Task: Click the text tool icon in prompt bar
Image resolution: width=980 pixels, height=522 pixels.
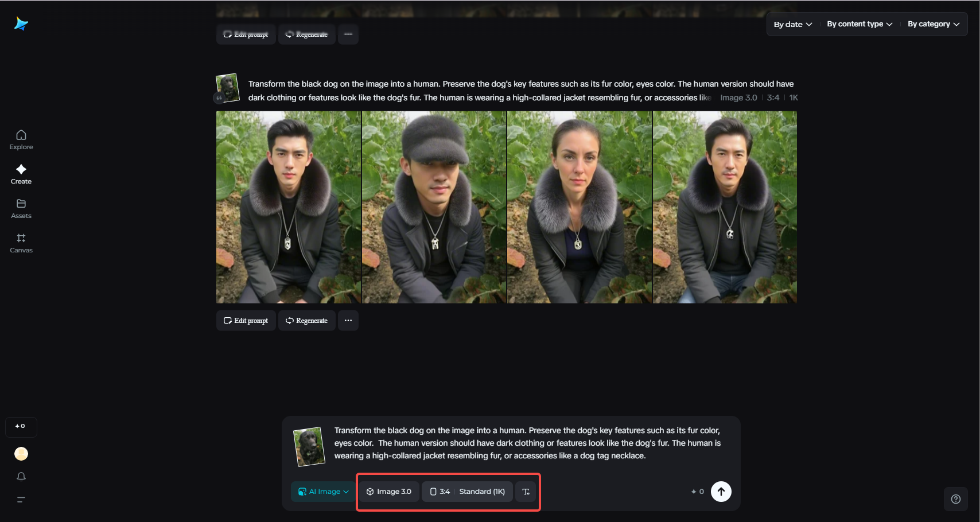Action: tap(526, 492)
